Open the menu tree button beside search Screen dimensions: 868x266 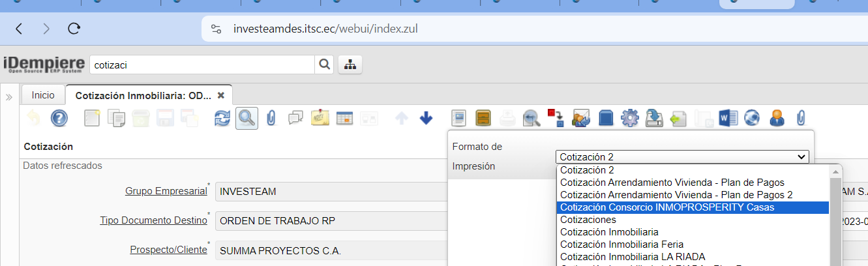350,65
